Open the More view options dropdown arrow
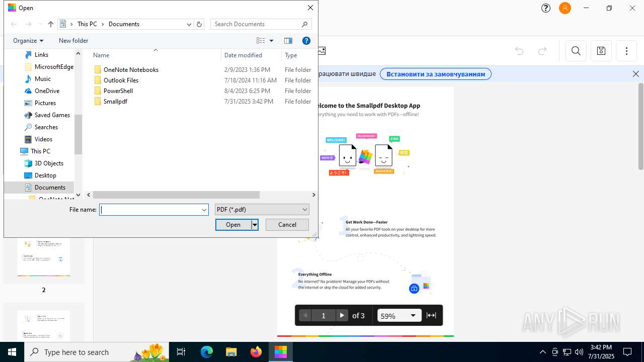Image resolution: width=644 pixels, height=362 pixels. pyautogui.click(x=272, y=41)
